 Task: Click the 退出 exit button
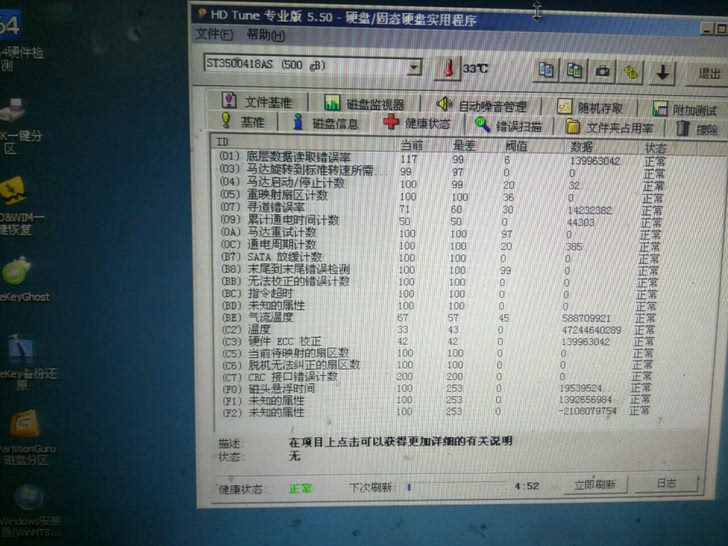pyautogui.click(x=708, y=73)
